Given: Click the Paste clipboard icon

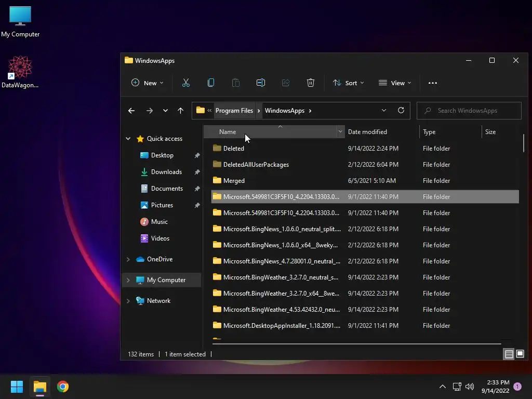Looking at the screenshot, I should (236, 83).
